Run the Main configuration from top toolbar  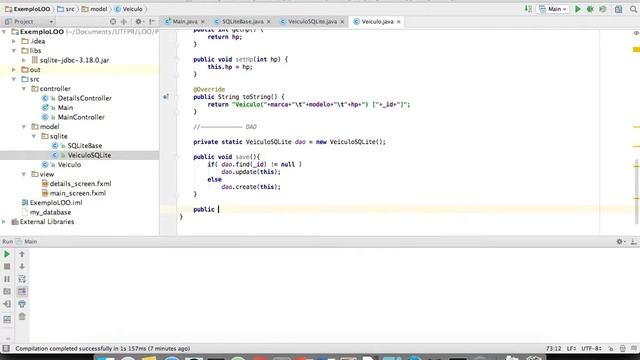[578, 9]
